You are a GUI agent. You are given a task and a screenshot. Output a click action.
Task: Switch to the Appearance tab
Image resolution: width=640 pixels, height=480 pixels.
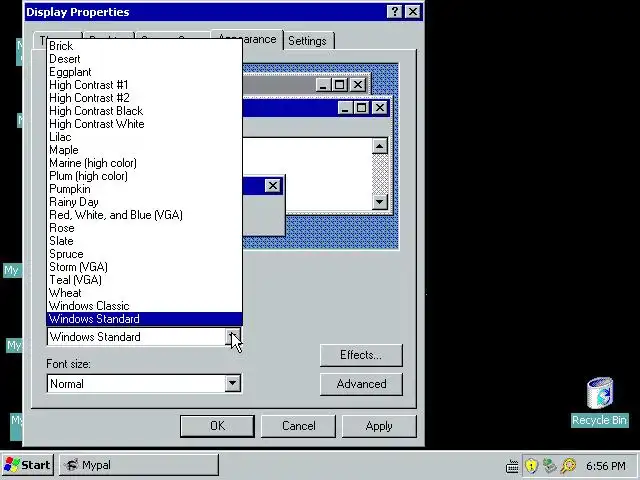[x=247, y=39]
